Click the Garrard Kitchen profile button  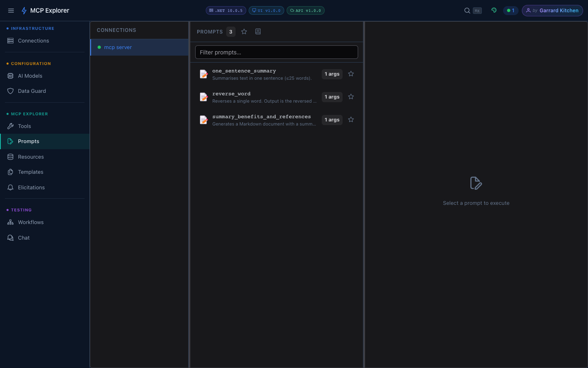pyautogui.click(x=552, y=10)
